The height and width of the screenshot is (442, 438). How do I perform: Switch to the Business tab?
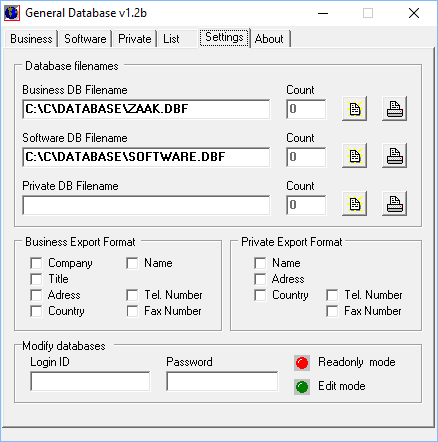tap(31, 39)
